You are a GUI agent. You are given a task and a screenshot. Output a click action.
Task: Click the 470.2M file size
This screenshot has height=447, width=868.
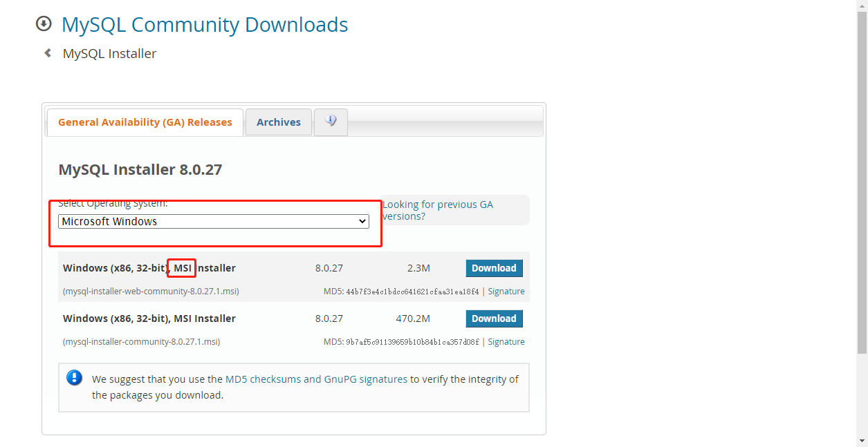click(413, 318)
